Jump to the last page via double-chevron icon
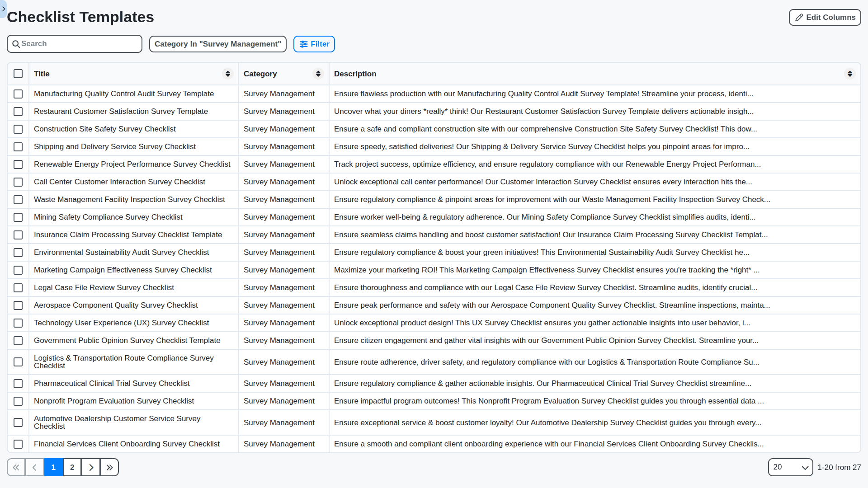 [109, 467]
